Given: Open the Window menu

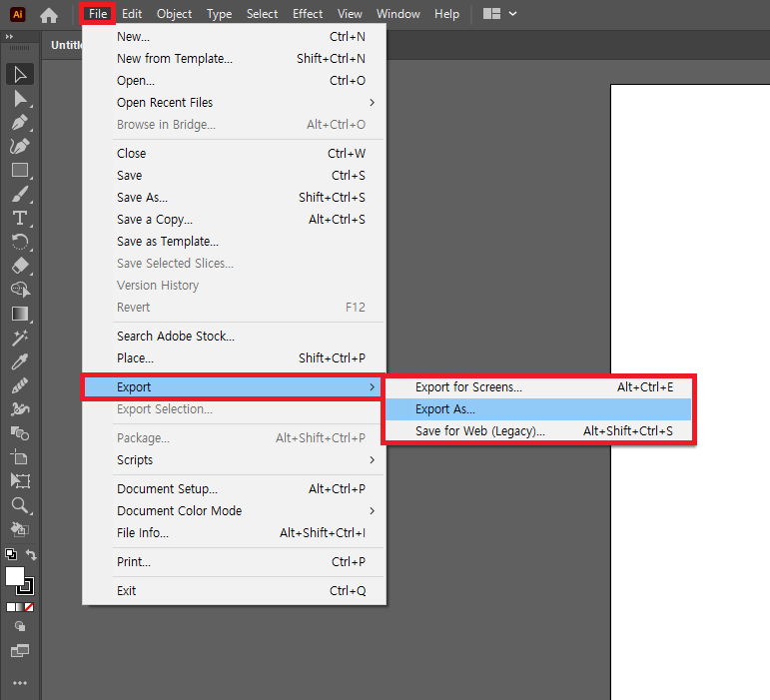Looking at the screenshot, I should 397,14.
